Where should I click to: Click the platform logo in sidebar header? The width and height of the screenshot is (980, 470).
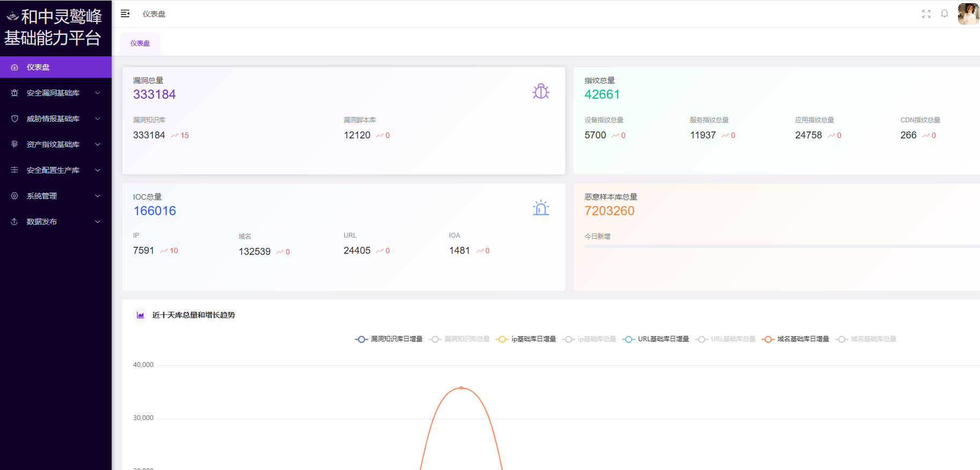pos(13,17)
